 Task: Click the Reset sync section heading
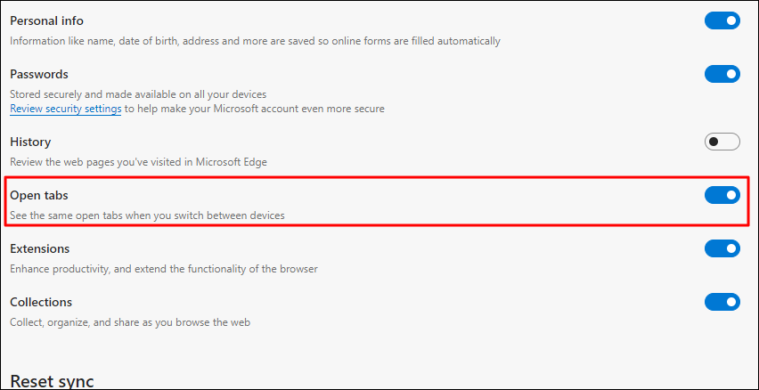(x=52, y=381)
